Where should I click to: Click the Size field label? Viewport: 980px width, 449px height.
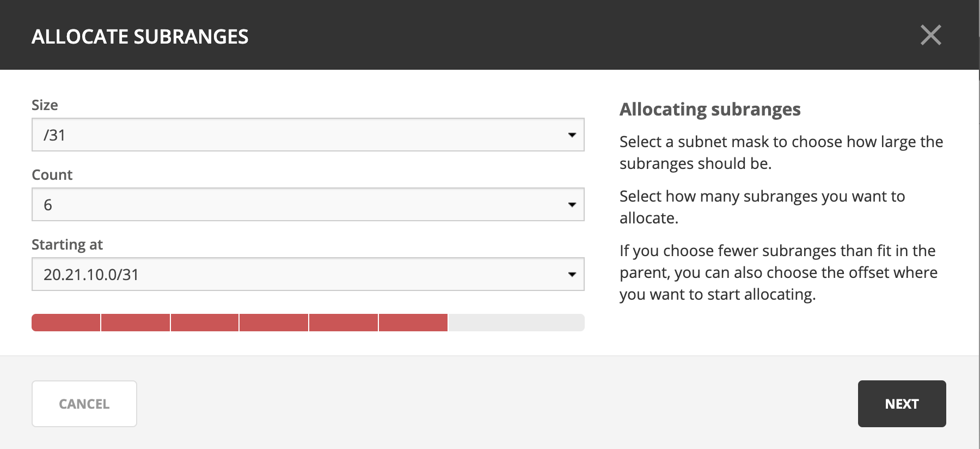click(45, 105)
